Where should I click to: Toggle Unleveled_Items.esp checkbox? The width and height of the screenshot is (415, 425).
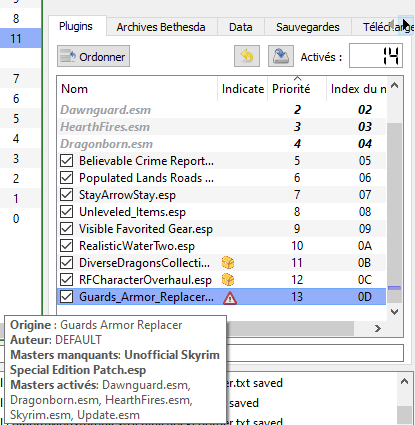pos(67,212)
